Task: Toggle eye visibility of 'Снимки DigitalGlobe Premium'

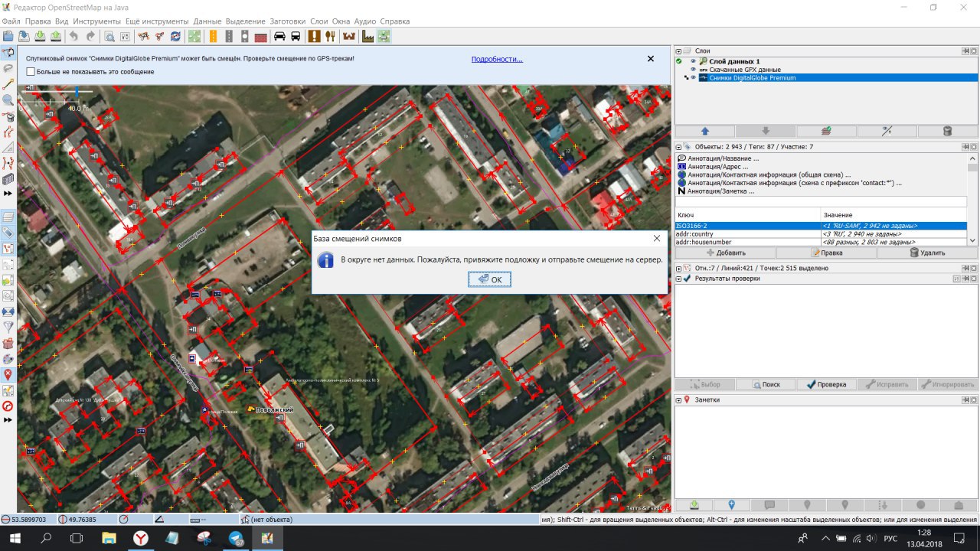Action: [x=693, y=77]
